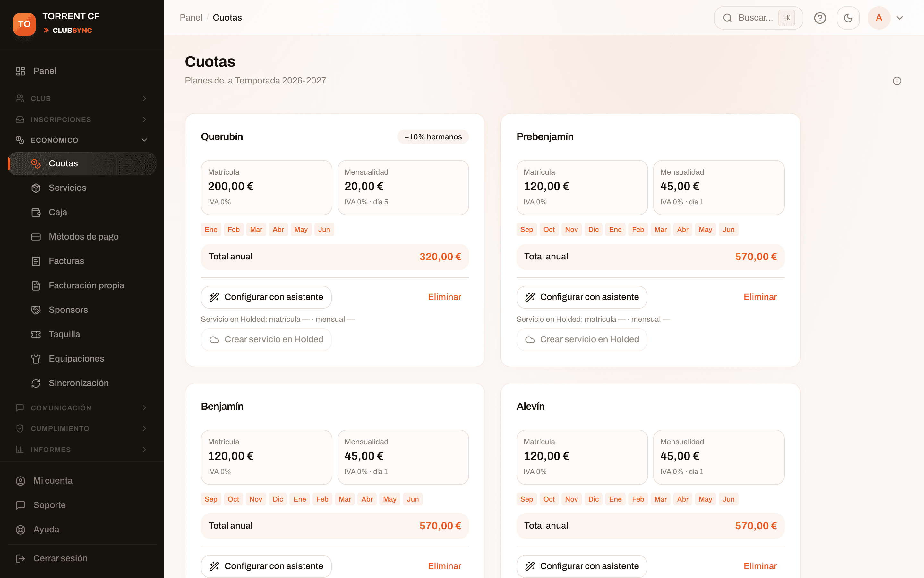Click the Mi cuenta user icon
This screenshot has width=924, height=578.
point(20,481)
